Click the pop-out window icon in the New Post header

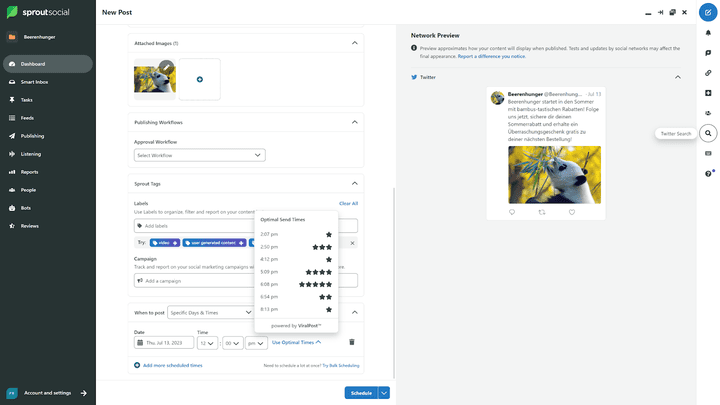tap(672, 12)
